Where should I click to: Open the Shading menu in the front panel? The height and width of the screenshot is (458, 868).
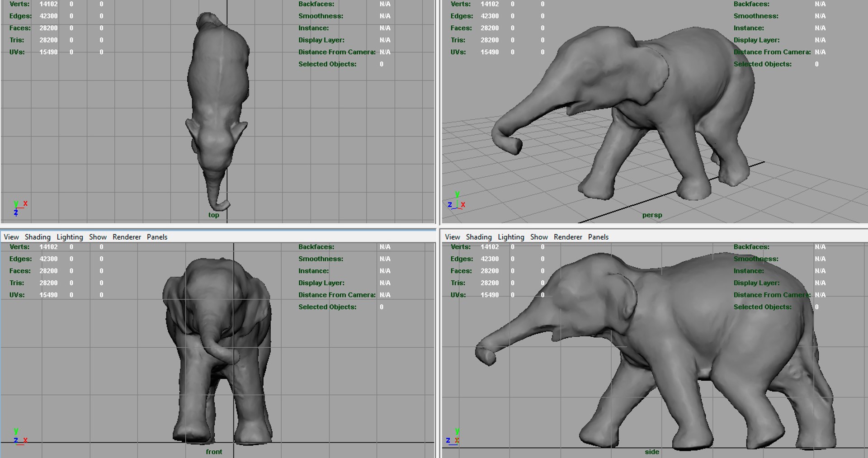(x=38, y=237)
